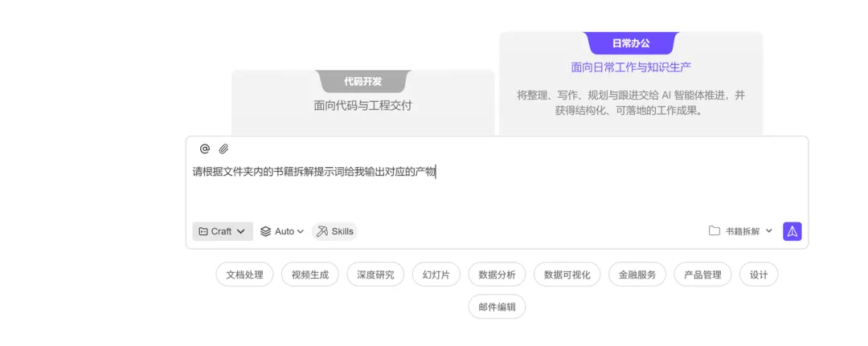The height and width of the screenshot is (346, 868).
Task: Choose the 数据分析 suggestion chip
Action: 497,275
